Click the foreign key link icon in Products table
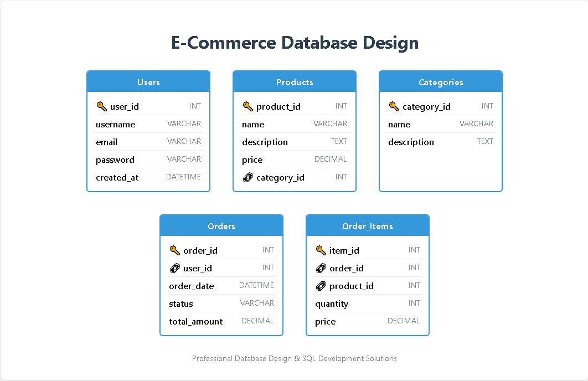 [247, 178]
